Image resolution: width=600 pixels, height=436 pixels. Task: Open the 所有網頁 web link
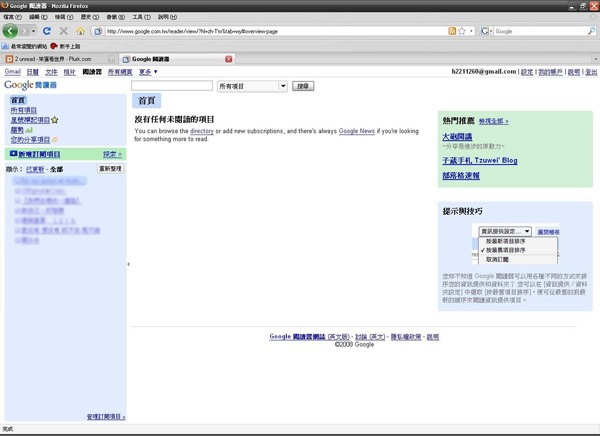click(x=120, y=72)
